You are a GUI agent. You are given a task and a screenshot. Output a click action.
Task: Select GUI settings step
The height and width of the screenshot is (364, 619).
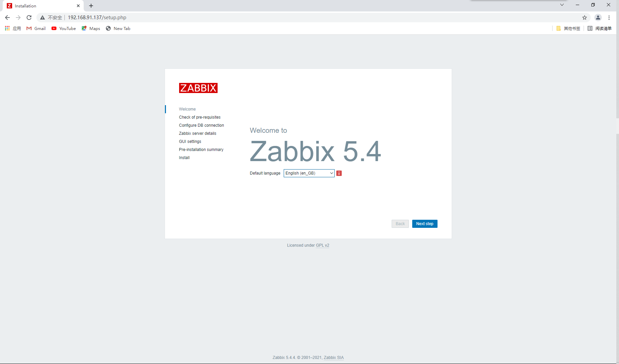[190, 142]
